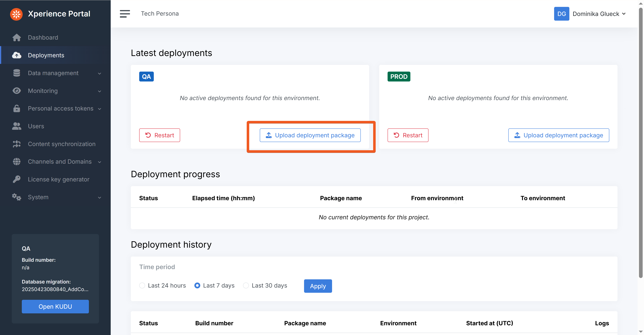Click Upload deployment package in PROD
This screenshot has width=644, height=335.
click(x=558, y=135)
